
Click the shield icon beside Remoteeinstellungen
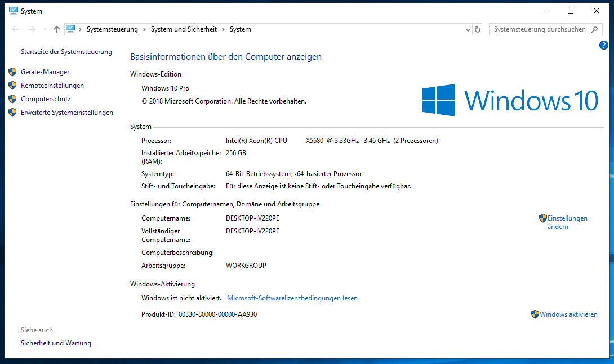click(12, 85)
